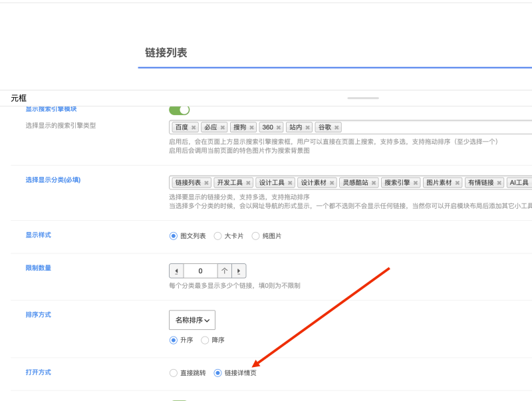This screenshot has width=532, height=401.
Task: Remove the 设计工具 category tag
Action: coord(290,183)
